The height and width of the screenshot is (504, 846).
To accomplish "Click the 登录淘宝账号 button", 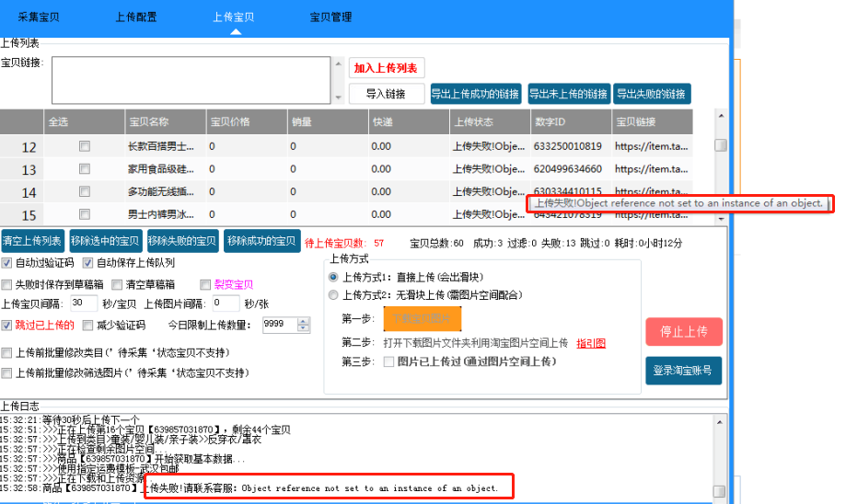I will [x=684, y=371].
